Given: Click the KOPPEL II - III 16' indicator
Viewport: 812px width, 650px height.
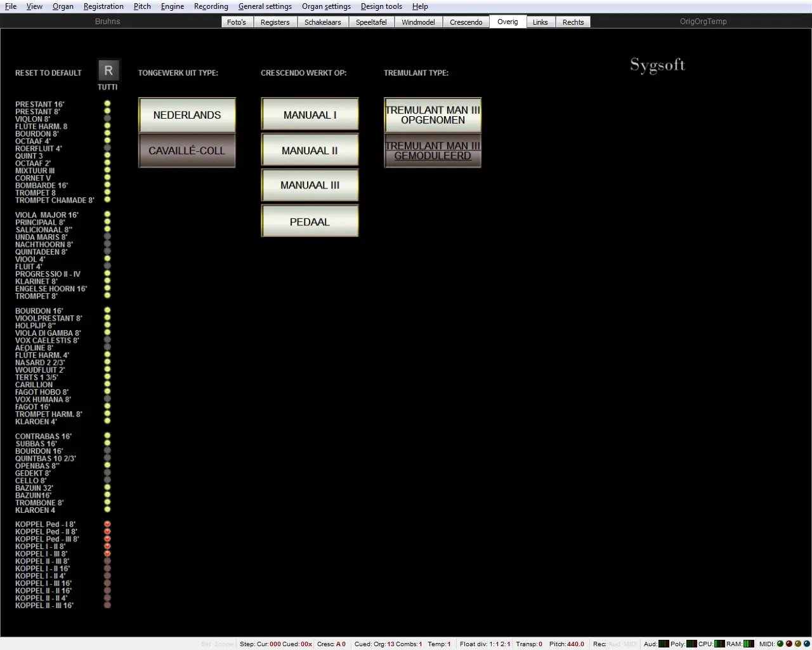Looking at the screenshot, I should (x=107, y=606).
